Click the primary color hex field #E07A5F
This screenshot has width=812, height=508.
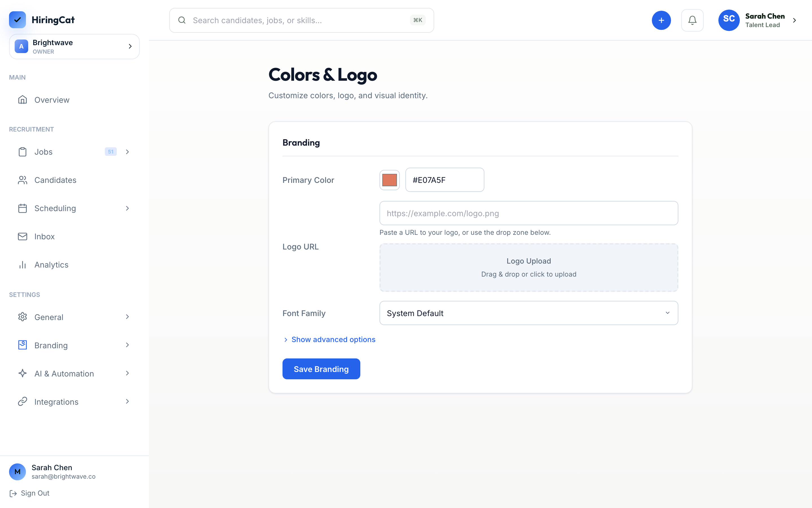(445, 180)
